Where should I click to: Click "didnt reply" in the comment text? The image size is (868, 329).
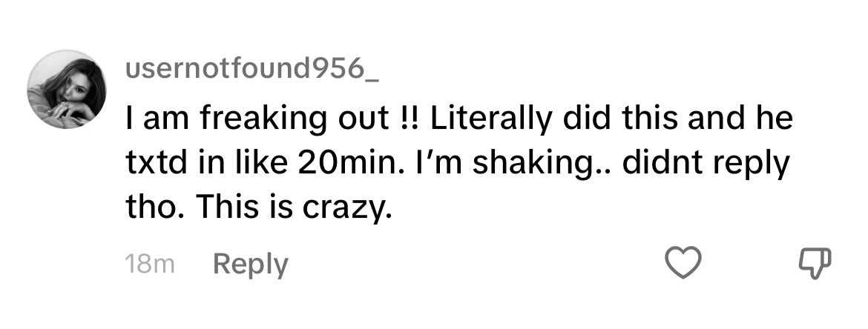tap(705, 166)
